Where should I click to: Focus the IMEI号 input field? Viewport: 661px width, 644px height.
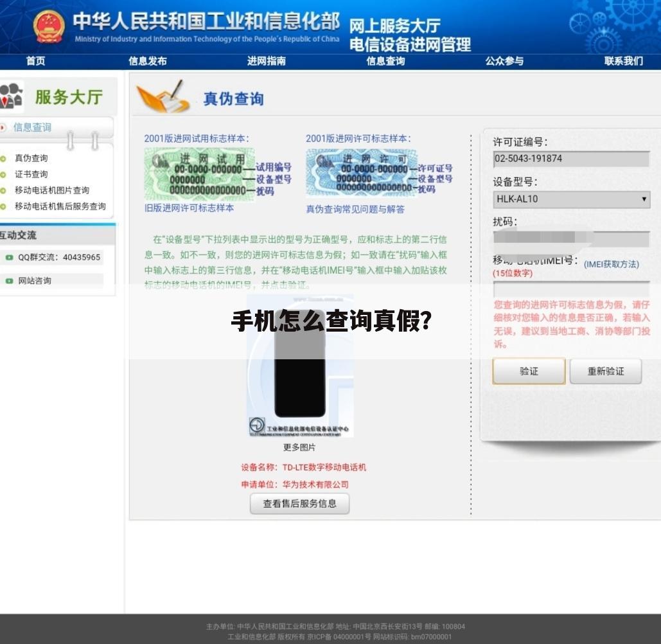point(571,289)
